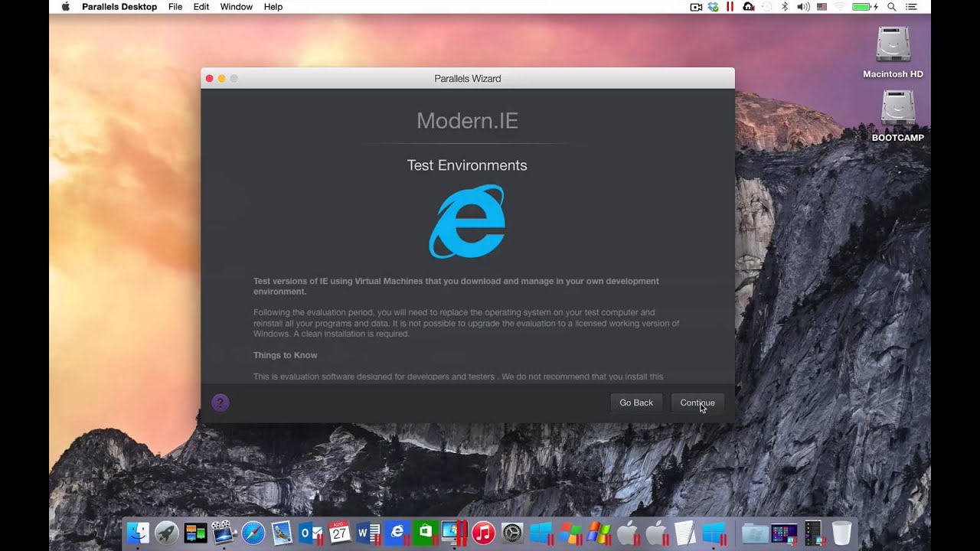The width and height of the screenshot is (980, 551).
Task: Click the US flag input source icon
Action: pyautogui.click(x=822, y=7)
